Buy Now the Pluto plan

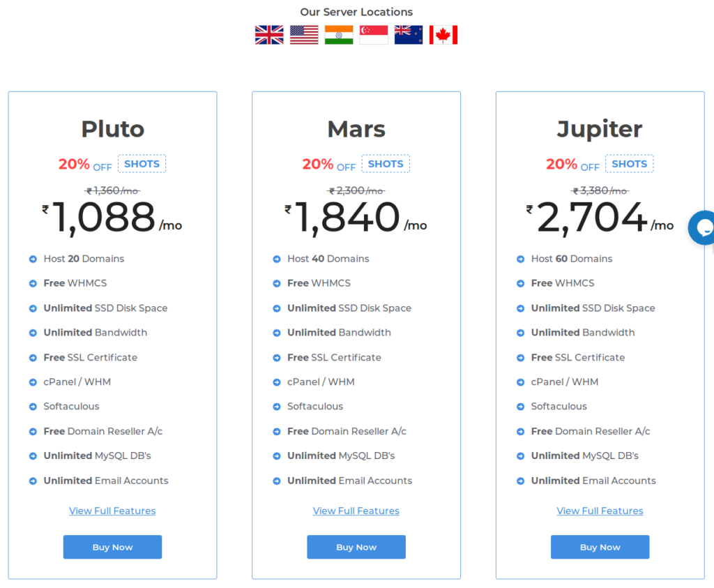(x=112, y=547)
